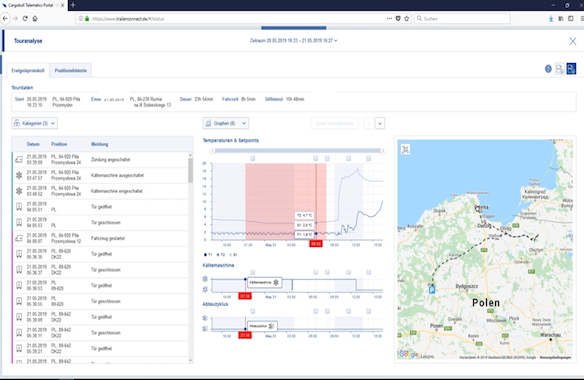The width and height of the screenshot is (584, 380).
Task: Toggle the T2 series in chart legend
Action: (x=221, y=255)
